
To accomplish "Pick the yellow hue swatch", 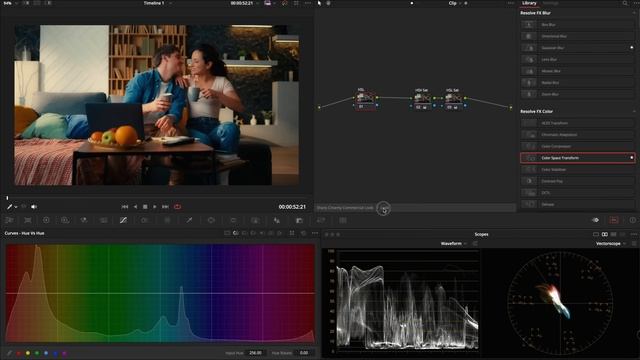I will click(28, 353).
